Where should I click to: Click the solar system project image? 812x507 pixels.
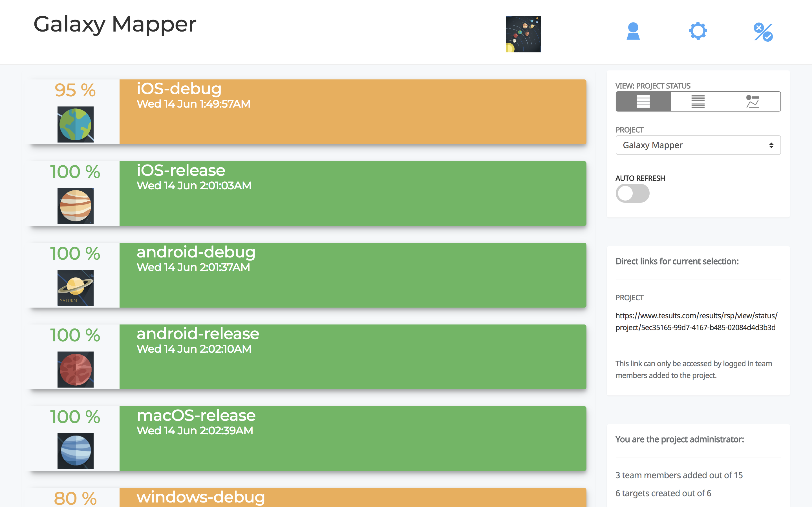click(x=523, y=34)
